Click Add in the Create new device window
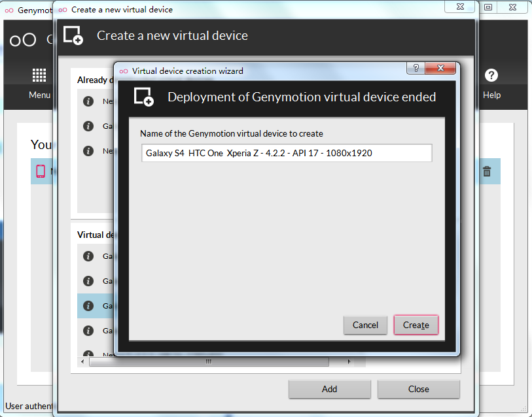The image size is (532, 417). coord(329,389)
